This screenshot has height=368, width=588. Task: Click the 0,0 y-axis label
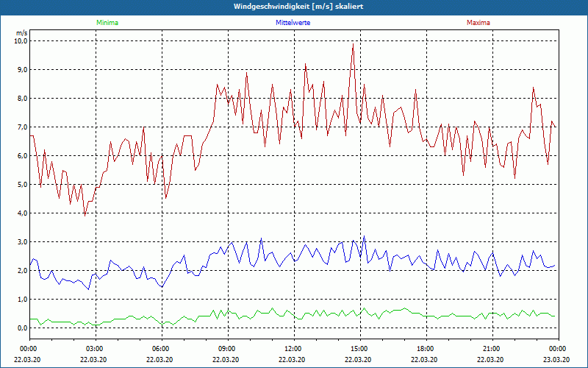(x=21, y=328)
